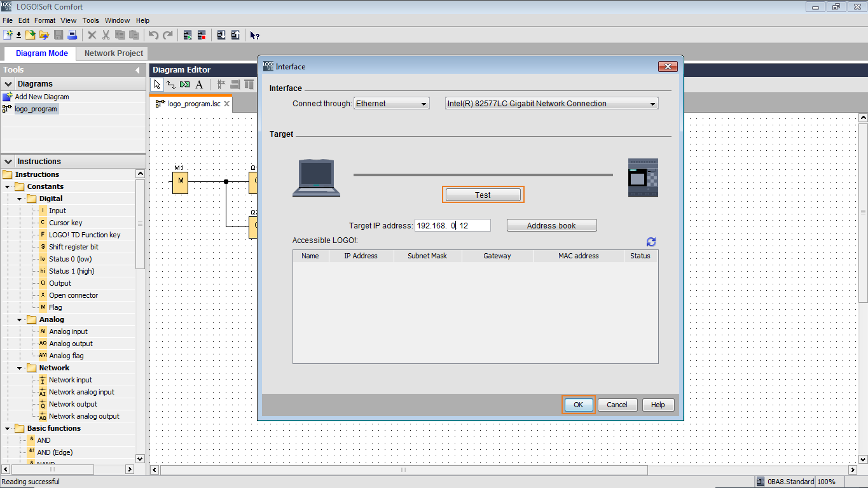Select the connect tool in Diagram Editor
868x488 pixels.
click(x=171, y=84)
